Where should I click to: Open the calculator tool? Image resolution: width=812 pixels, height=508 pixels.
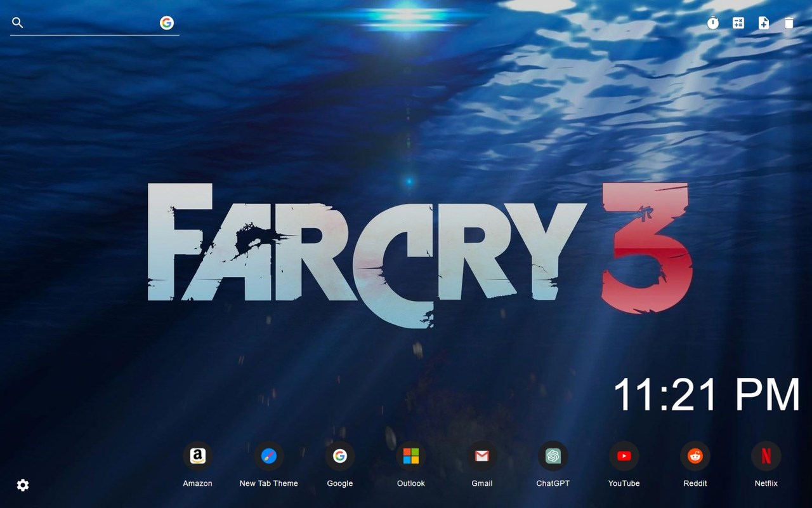(x=738, y=23)
